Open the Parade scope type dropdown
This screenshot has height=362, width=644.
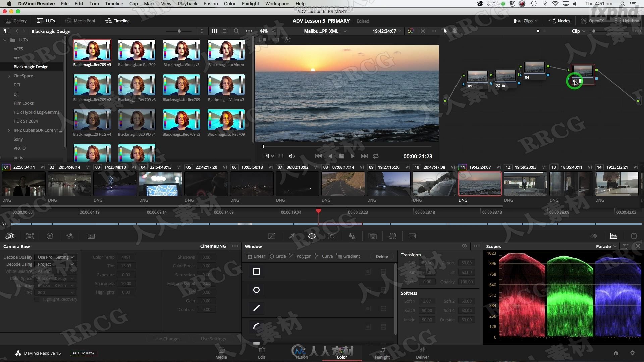point(606,246)
